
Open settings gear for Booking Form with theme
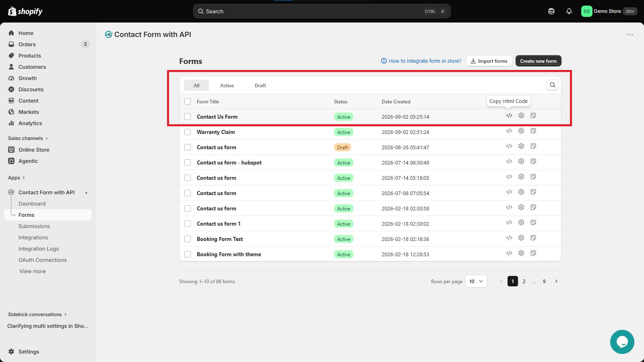point(521,253)
